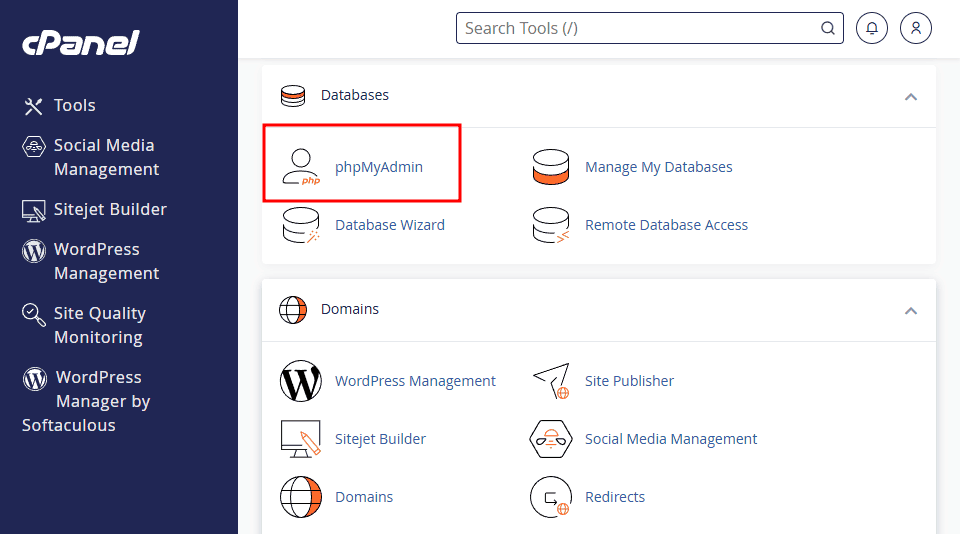Image resolution: width=960 pixels, height=534 pixels.
Task: Click Manage My Databases cylinder icon
Action: click(x=550, y=167)
